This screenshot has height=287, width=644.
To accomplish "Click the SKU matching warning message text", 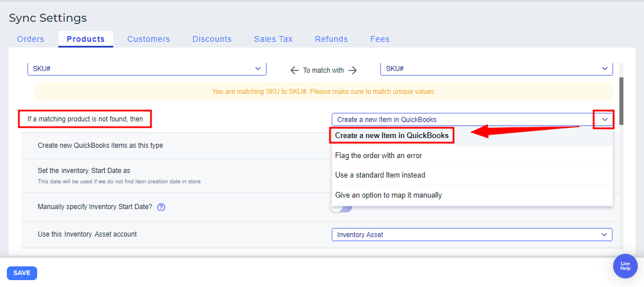I will tap(324, 92).
